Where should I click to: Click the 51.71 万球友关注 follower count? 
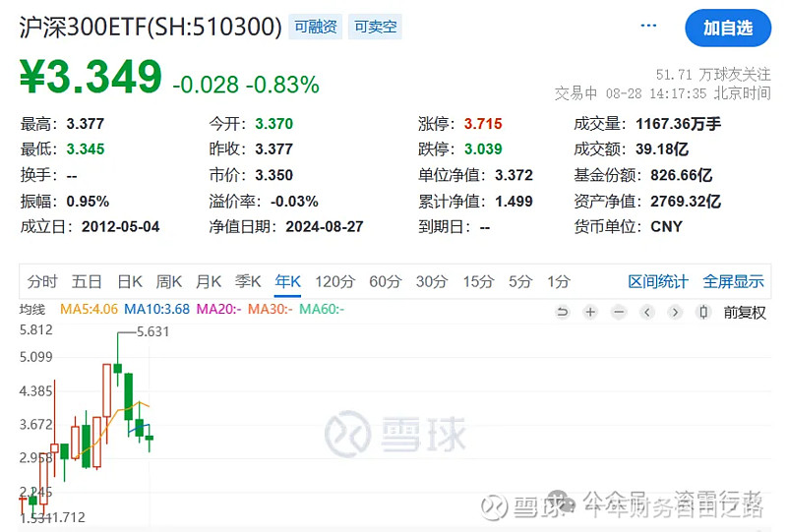tap(713, 75)
